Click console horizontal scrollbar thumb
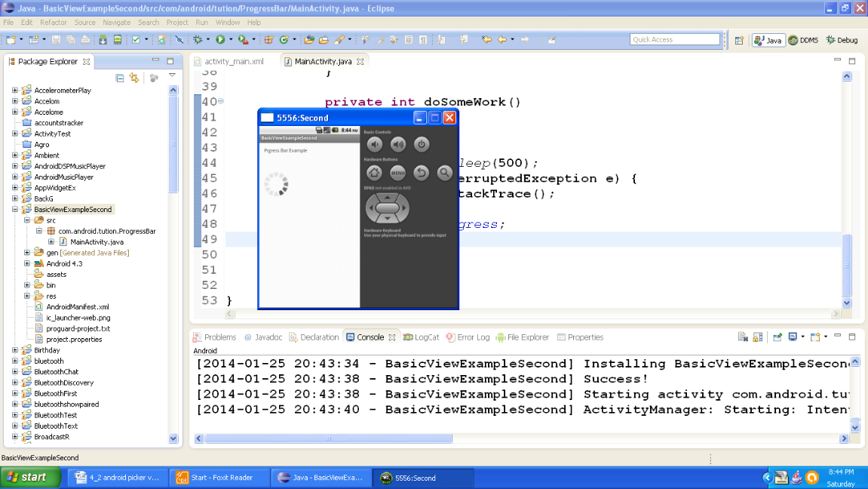This screenshot has height=489, width=868. pos(328,438)
